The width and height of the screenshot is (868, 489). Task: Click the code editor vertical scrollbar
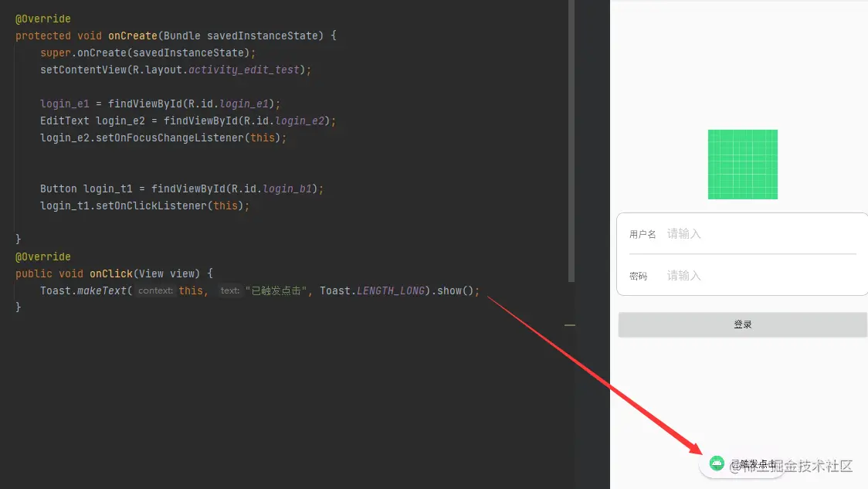(571, 141)
